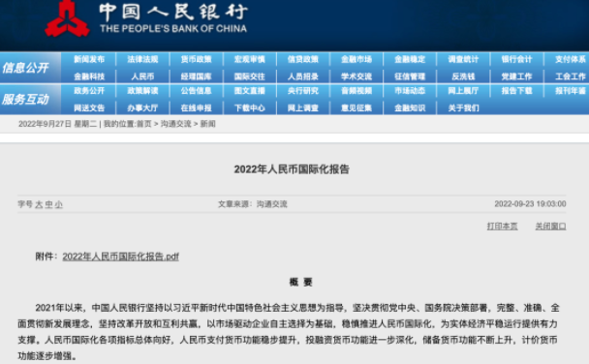Click the 文章来源: 沟通交流 source text
This screenshot has height=364, width=589.
(x=253, y=204)
